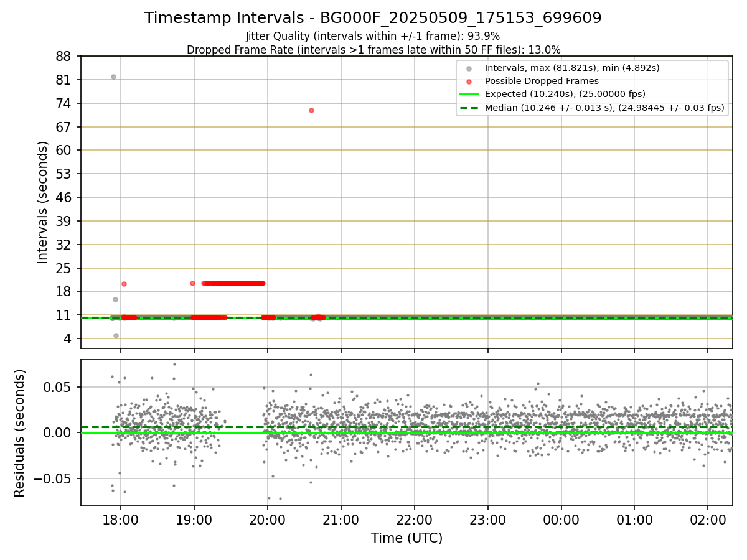Click legend entry 'Intervals, max (81.821s), min (4.892s)'
747x560 pixels.
click(x=572, y=68)
